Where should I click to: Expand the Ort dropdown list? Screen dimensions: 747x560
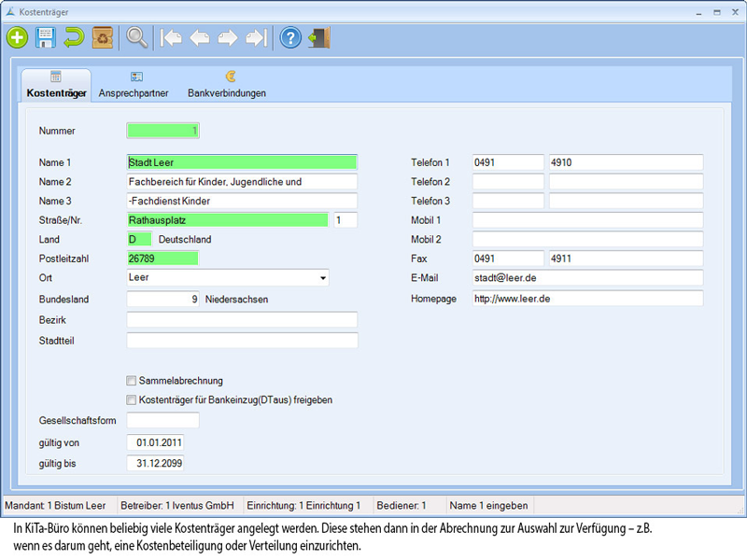pyautogui.click(x=323, y=278)
